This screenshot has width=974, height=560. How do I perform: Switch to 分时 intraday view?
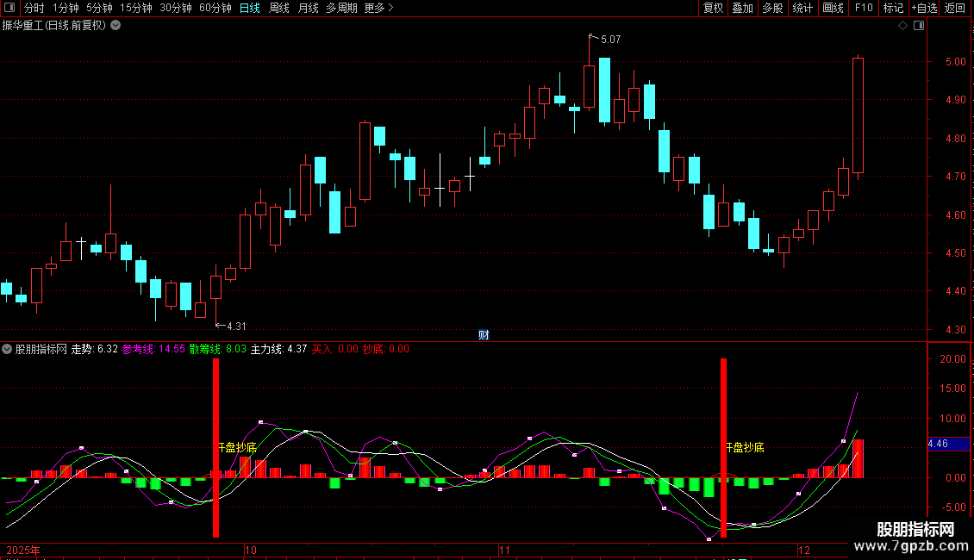34,8
